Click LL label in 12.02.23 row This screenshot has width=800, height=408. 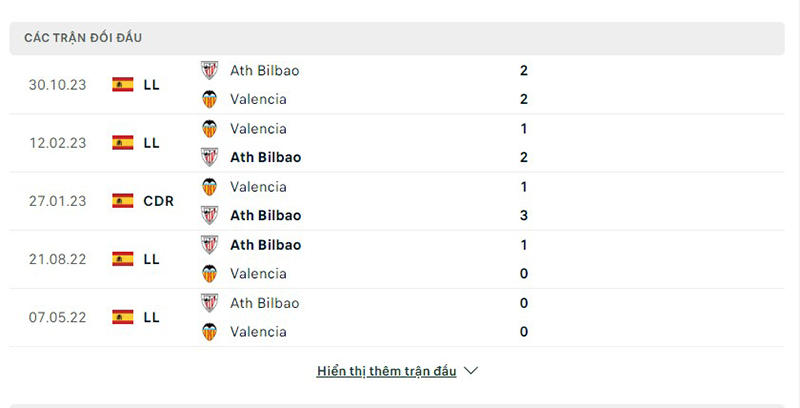coord(152,143)
